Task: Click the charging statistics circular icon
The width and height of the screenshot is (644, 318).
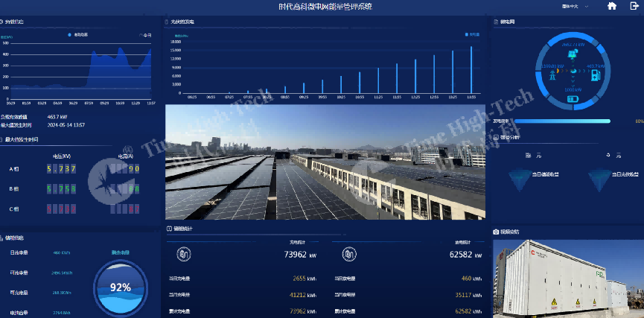Action: (184, 255)
